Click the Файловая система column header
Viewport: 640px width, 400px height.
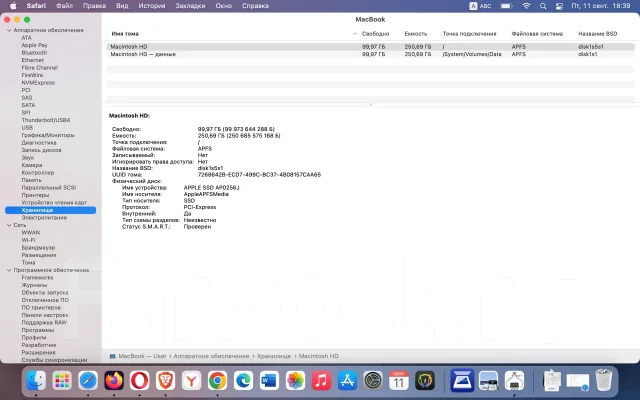tap(537, 34)
